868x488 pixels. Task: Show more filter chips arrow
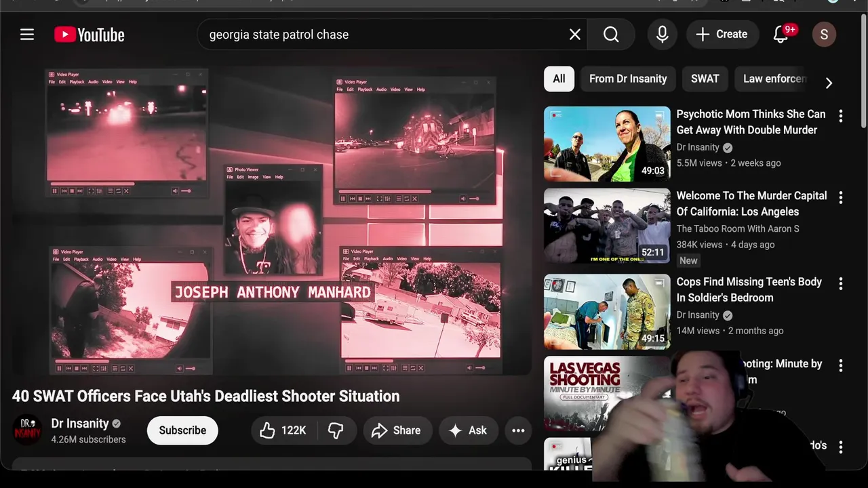click(829, 83)
